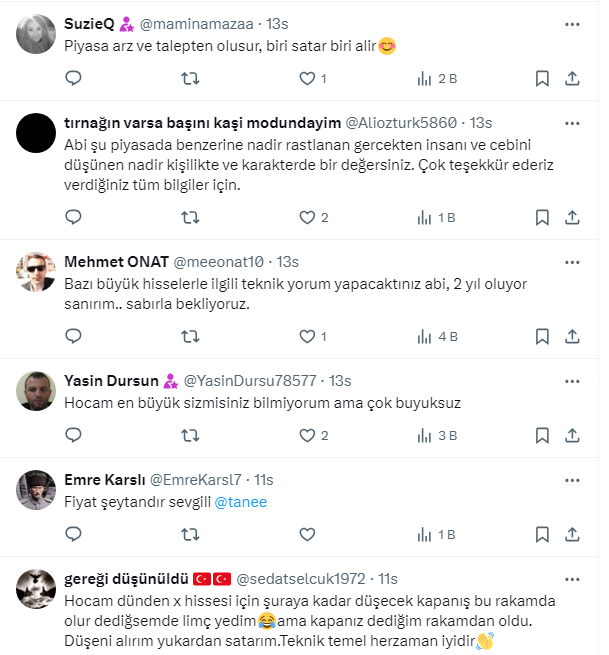Bookmark Emre Karslı's tweet

tap(541, 534)
